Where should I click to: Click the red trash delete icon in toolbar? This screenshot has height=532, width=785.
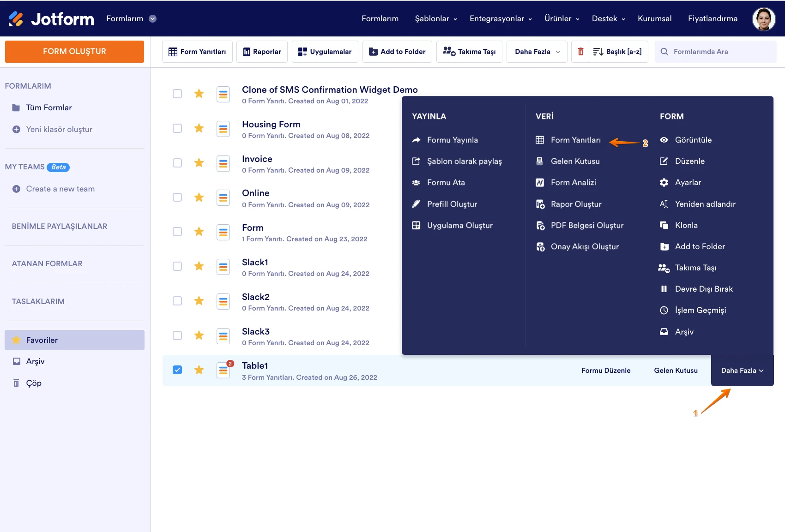(580, 52)
